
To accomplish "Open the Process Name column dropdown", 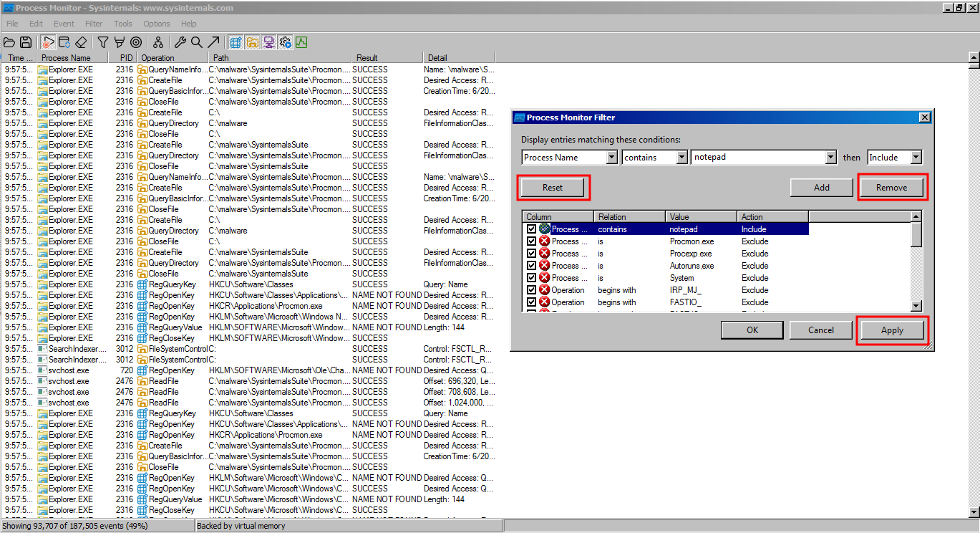I will click(611, 157).
